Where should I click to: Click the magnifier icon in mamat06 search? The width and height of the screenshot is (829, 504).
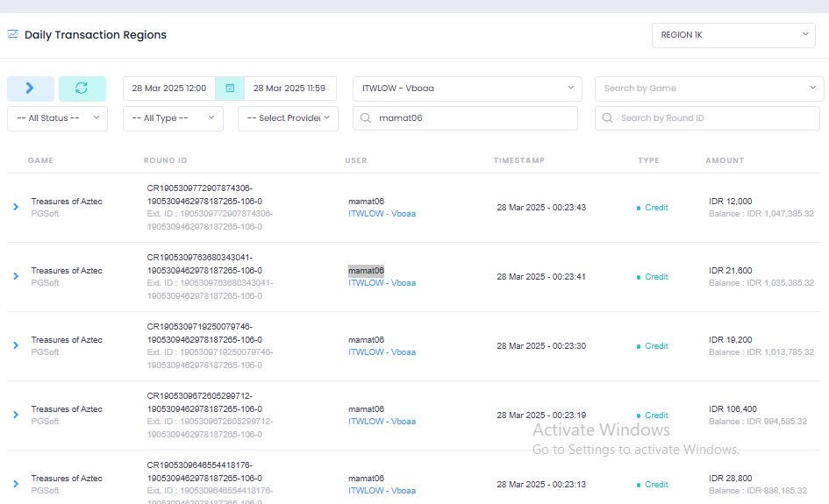pos(365,117)
